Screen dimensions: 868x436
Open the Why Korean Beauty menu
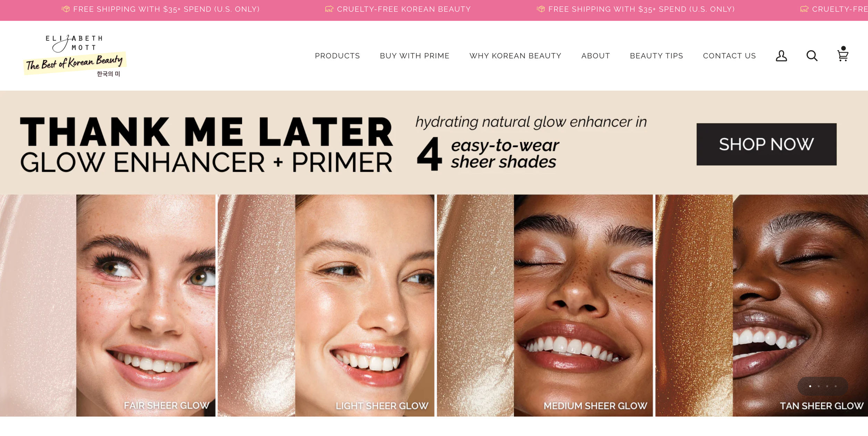click(515, 56)
